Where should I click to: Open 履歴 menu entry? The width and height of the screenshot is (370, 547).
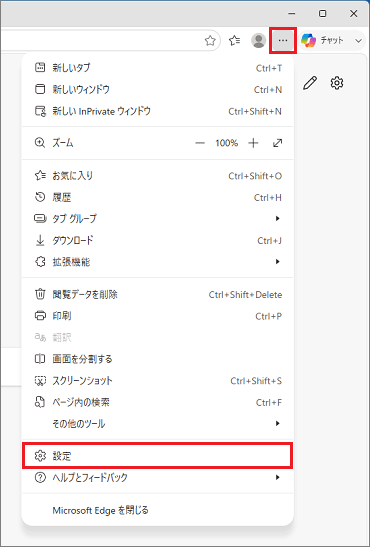pyautogui.click(x=158, y=197)
